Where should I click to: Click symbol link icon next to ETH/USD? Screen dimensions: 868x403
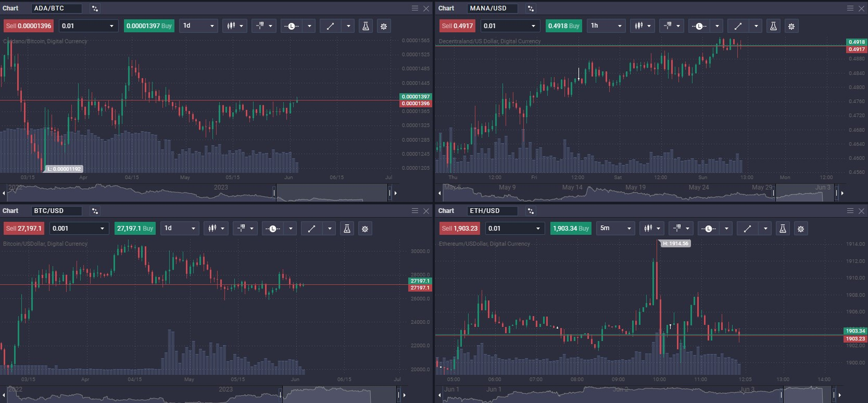pyautogui.click(x=531, y=210)
